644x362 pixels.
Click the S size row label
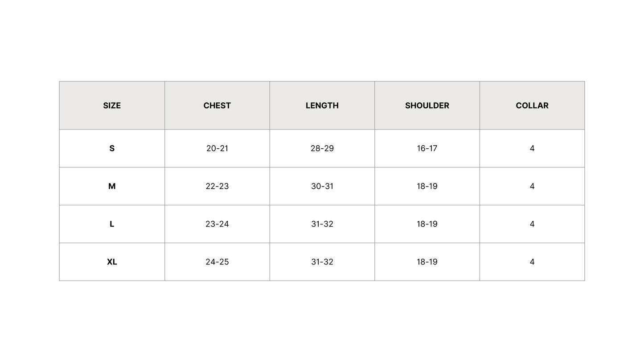coord(112,148)
